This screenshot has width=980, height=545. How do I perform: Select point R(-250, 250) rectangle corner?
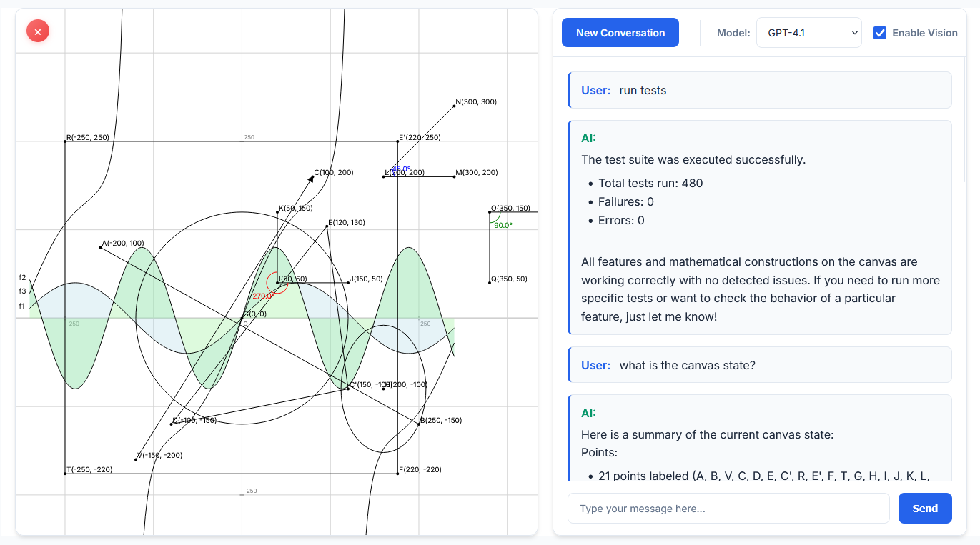pos(65,141)
